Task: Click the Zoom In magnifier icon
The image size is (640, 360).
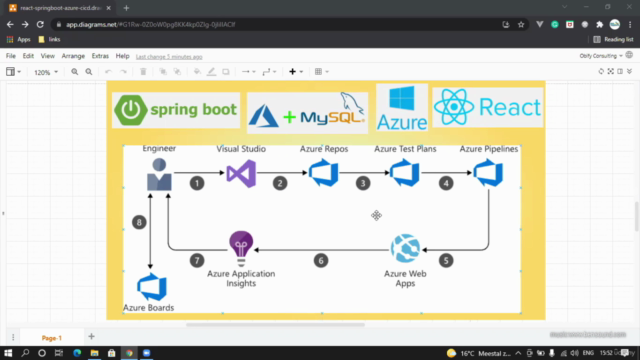Action: tap(74, 72)
